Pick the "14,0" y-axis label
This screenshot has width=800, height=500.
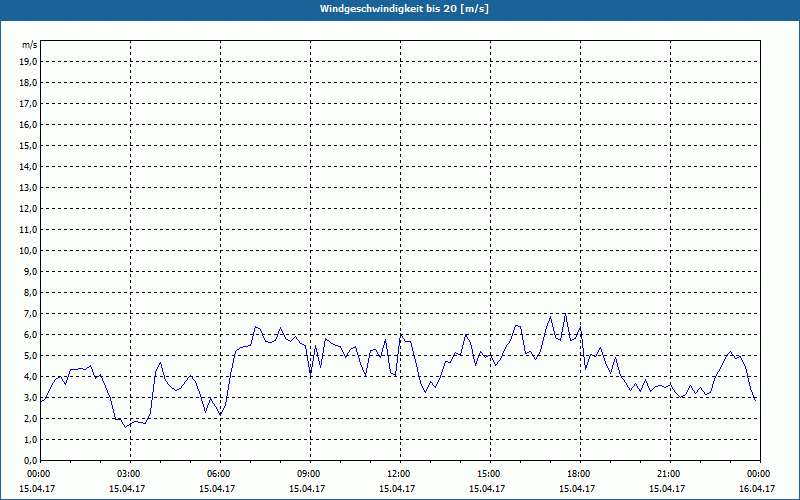point(29,166)
